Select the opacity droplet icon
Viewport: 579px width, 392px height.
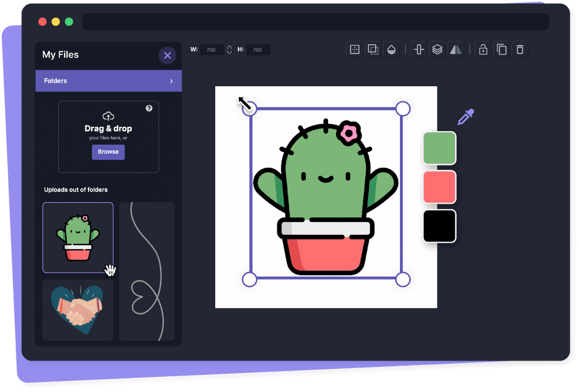[391, 49]
